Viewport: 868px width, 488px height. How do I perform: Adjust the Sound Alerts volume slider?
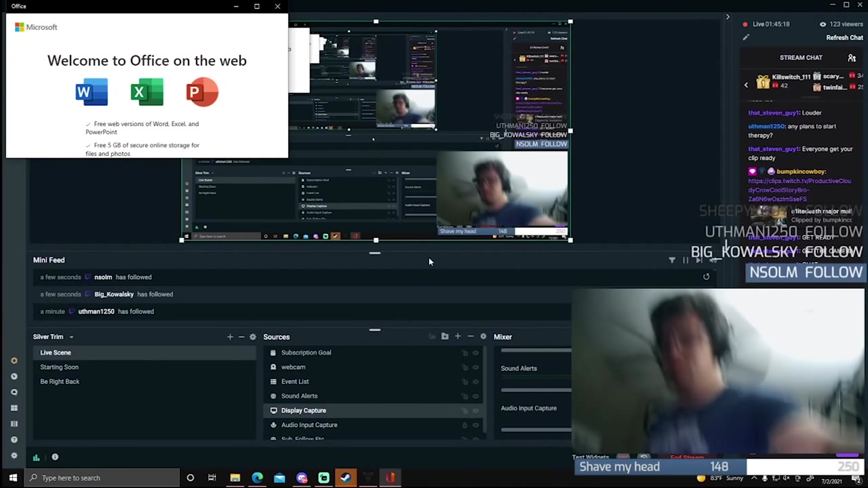pyautogui.click(x=536, y=390)
